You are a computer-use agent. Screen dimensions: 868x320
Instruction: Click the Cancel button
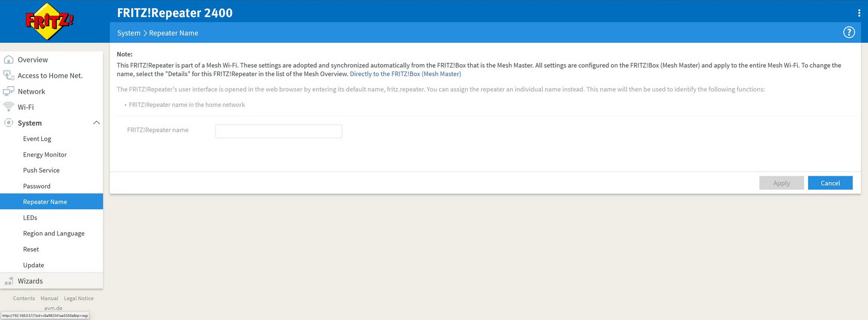tap(830, 183)
